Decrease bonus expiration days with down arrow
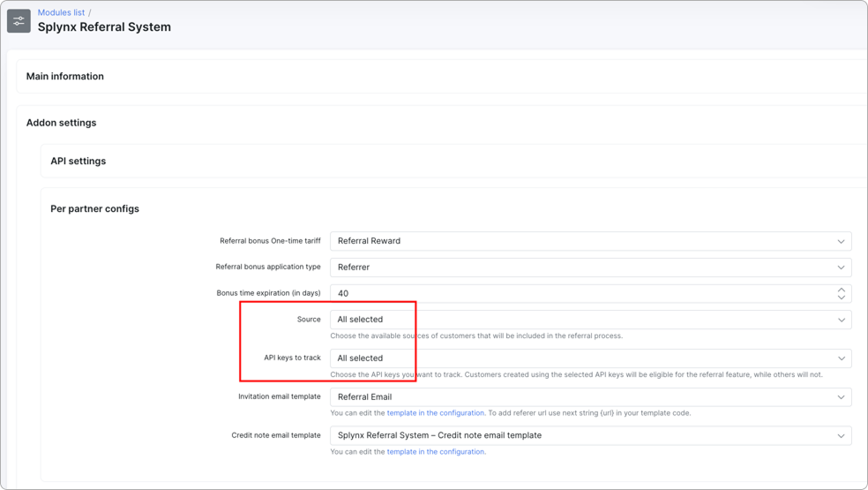Screen dimensions: 868x490 [841, 298]
